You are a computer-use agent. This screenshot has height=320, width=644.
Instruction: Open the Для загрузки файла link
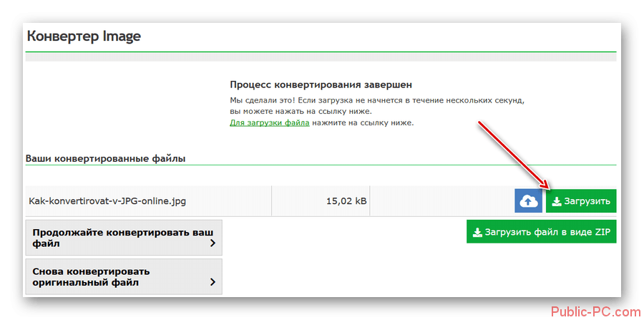coord(269,122)
